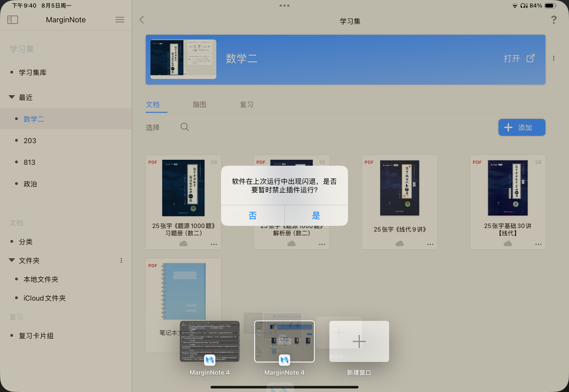Viewport: 569px width, 392px height.
Task: Open more options for 25张宇基础30讲【线代】
Action: click(x=538, y=244)
